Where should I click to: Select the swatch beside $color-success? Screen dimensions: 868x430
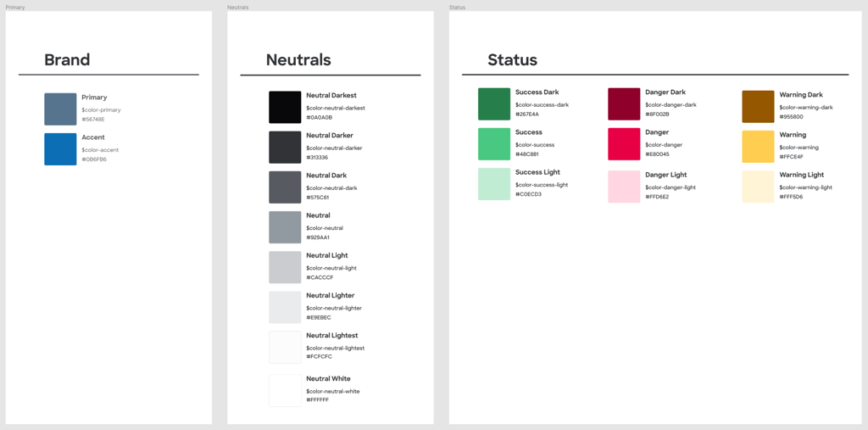click(494, 144)
